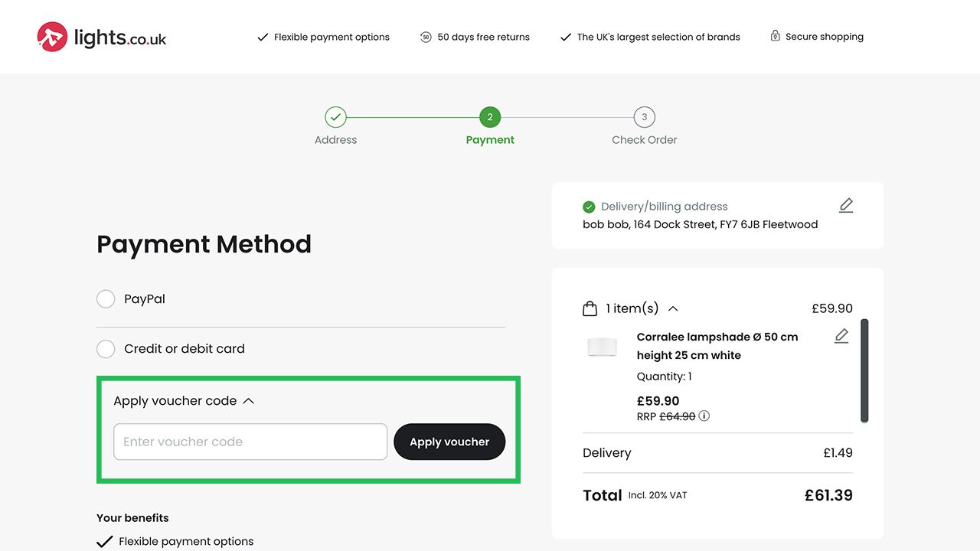The width and height of the screenshot is (980, 551).
Task: Collapse the Apply voucher code section
Action: click(x=248, y=401)
